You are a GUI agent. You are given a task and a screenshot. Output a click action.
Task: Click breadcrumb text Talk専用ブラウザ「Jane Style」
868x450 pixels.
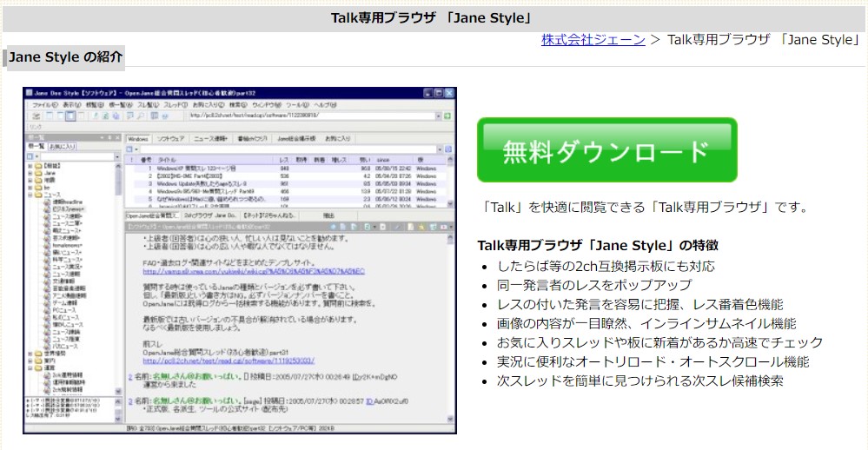pyautogui.click(x=765, y=40)
